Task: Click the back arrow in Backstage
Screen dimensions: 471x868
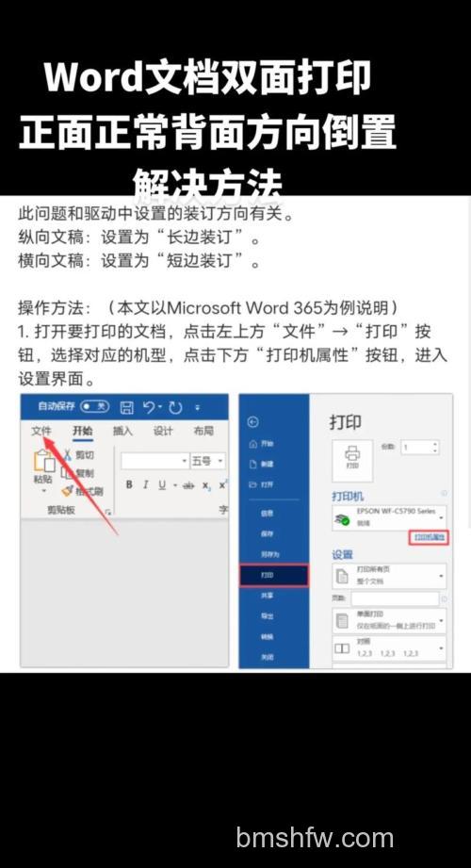Action: [x=253, y=422]
